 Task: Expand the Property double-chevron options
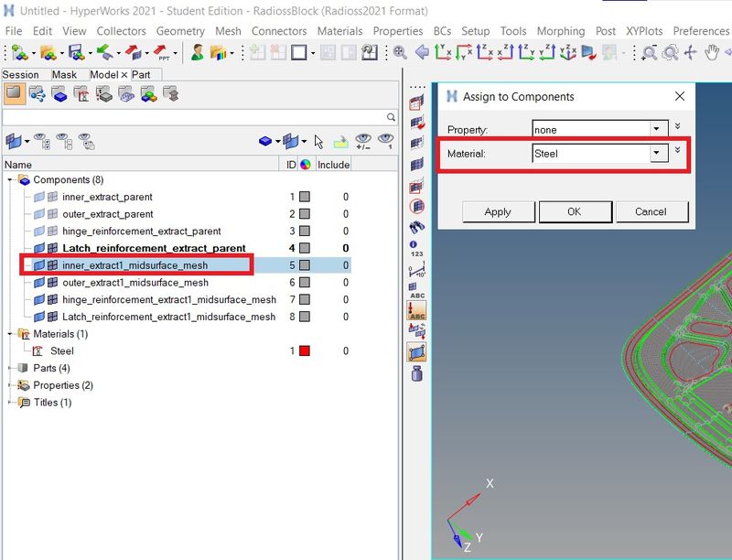677,126
